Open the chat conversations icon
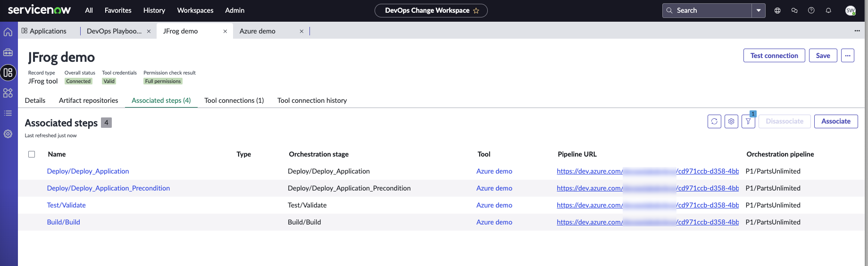 click(x=794, y=10)
